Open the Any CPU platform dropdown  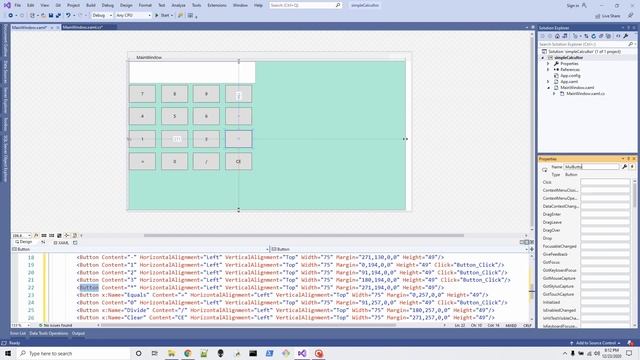[133, 16]
